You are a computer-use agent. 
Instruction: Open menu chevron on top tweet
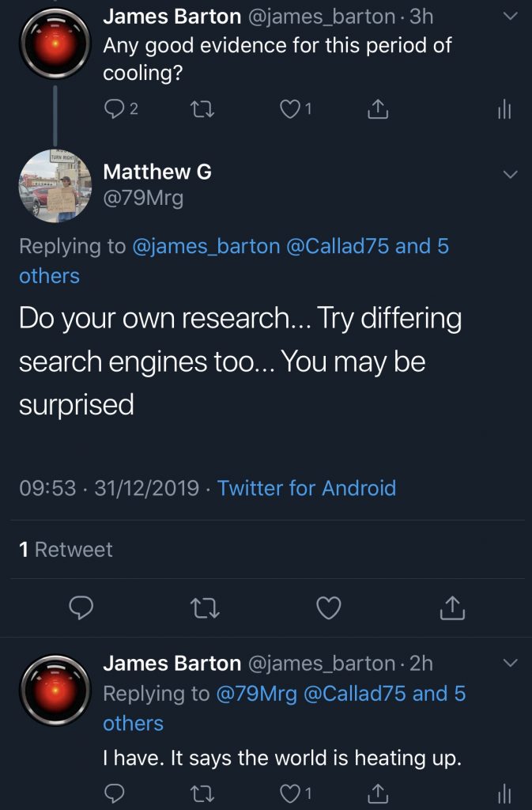511,17
